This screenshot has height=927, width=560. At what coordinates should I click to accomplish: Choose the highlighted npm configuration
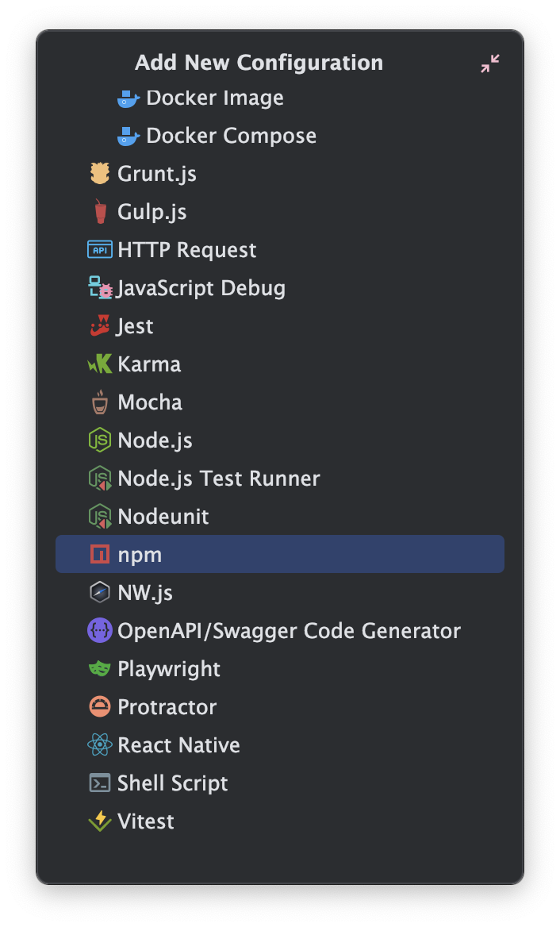coord(280,555)
